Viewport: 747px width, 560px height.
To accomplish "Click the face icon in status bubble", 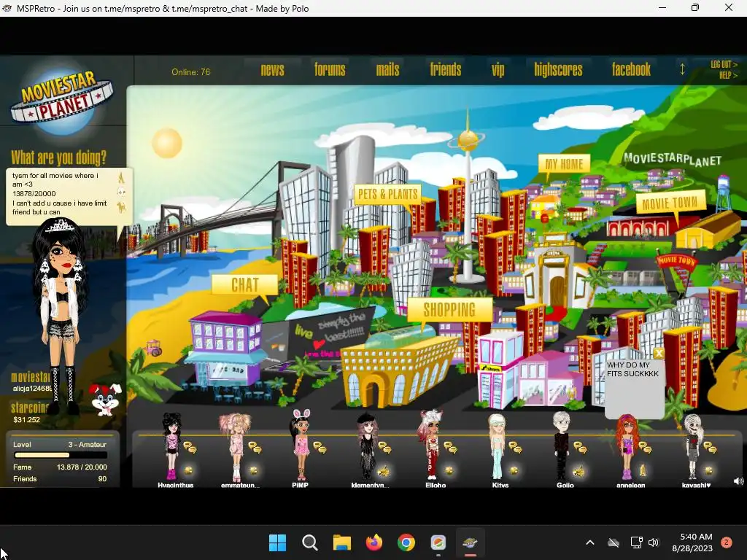I will coord(122,192).
